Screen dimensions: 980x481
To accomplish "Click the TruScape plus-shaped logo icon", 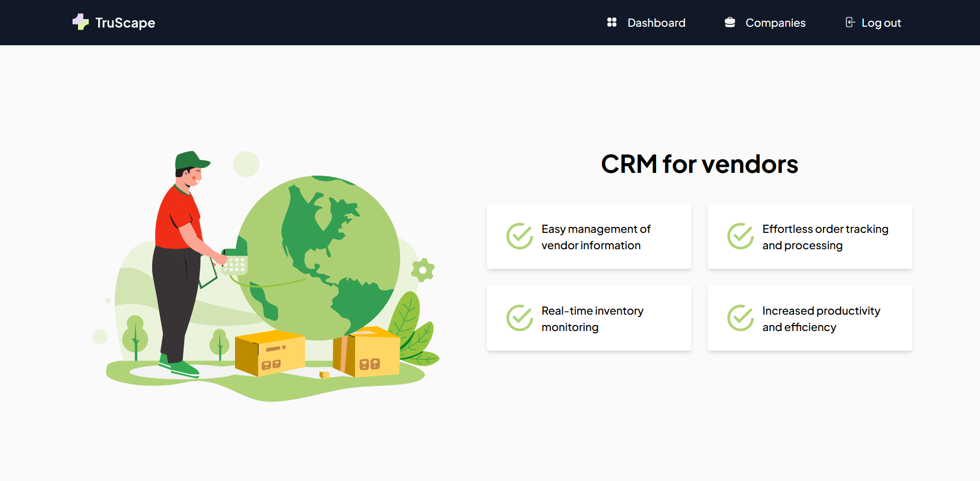I will (80, 22).
